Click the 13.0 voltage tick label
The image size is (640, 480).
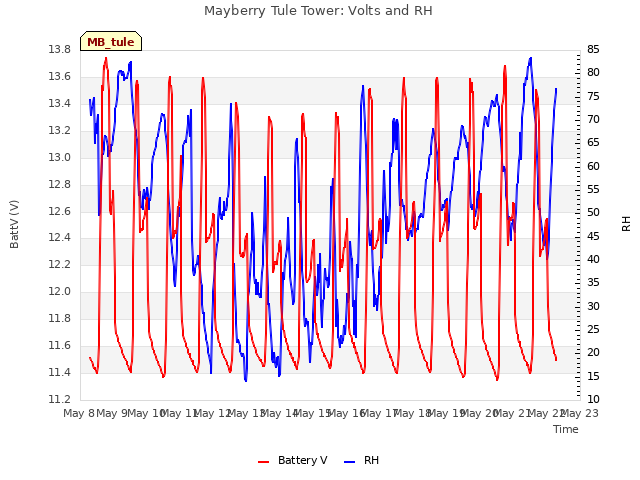60,158
